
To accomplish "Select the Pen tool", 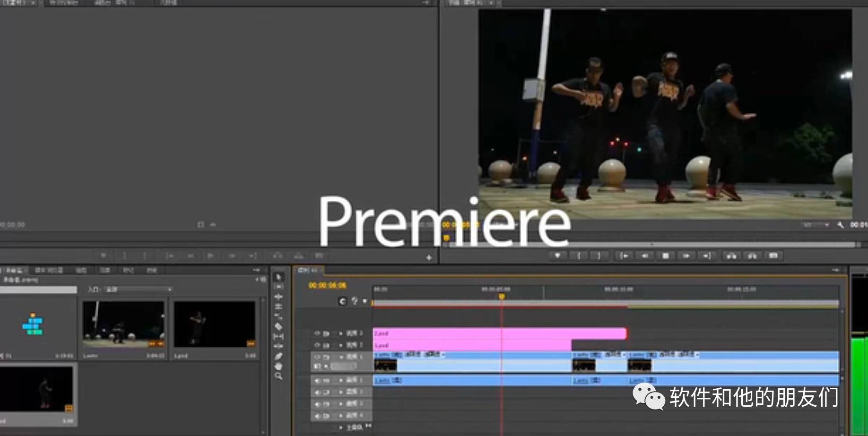I will point(278,356).
